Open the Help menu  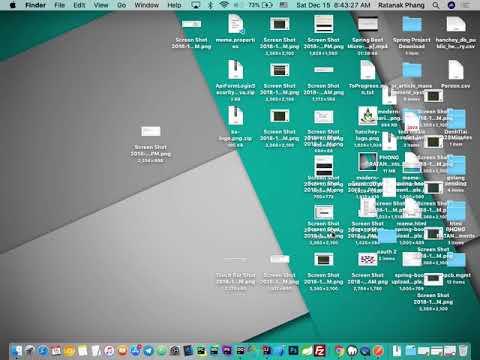(x=174, y=5)
